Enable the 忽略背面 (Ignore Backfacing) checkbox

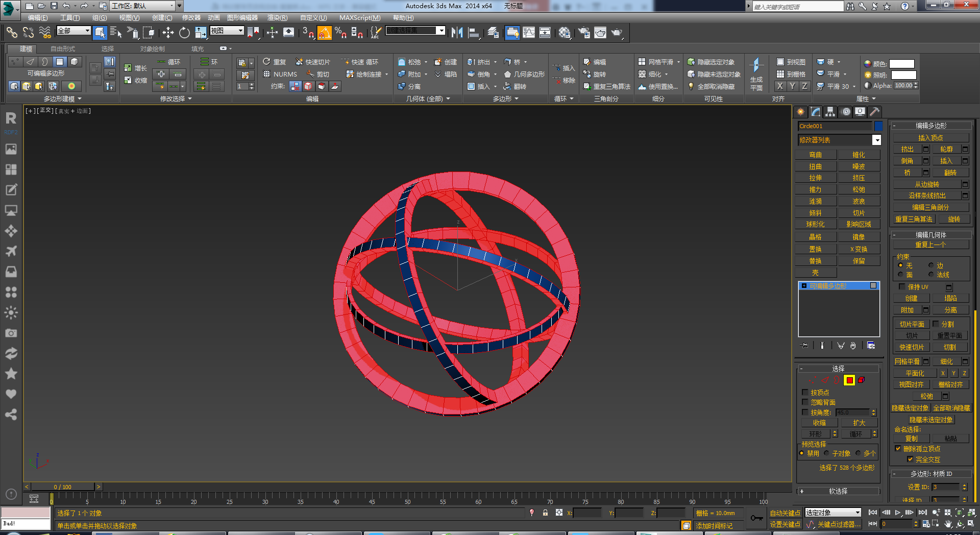click(805, 402)
